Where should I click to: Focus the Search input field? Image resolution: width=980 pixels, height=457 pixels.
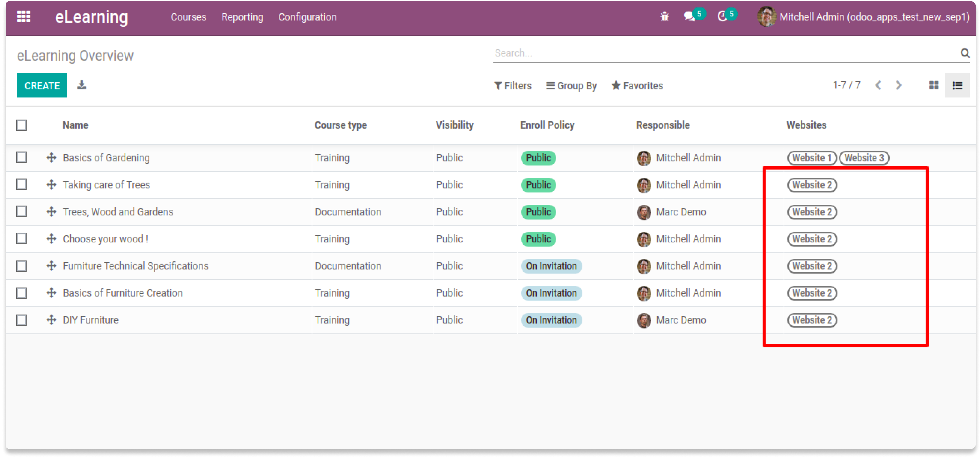click(723, 53)
